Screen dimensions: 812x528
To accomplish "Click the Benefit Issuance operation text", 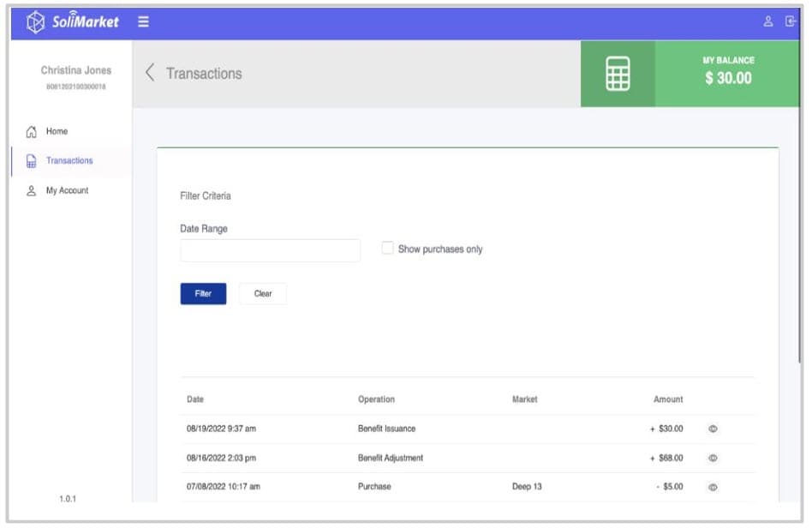I will [x=387, y=429].
